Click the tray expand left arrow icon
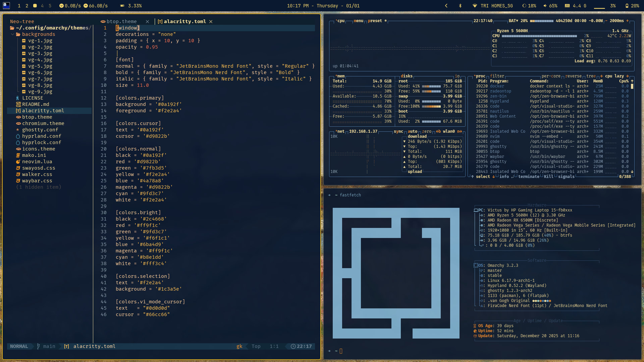644x362 pixels. point(446,6)
